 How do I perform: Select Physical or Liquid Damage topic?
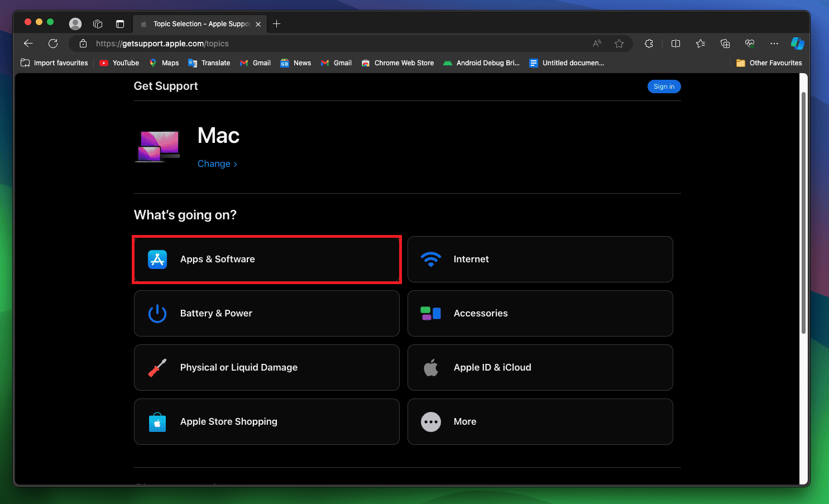(x=267, y=368)
